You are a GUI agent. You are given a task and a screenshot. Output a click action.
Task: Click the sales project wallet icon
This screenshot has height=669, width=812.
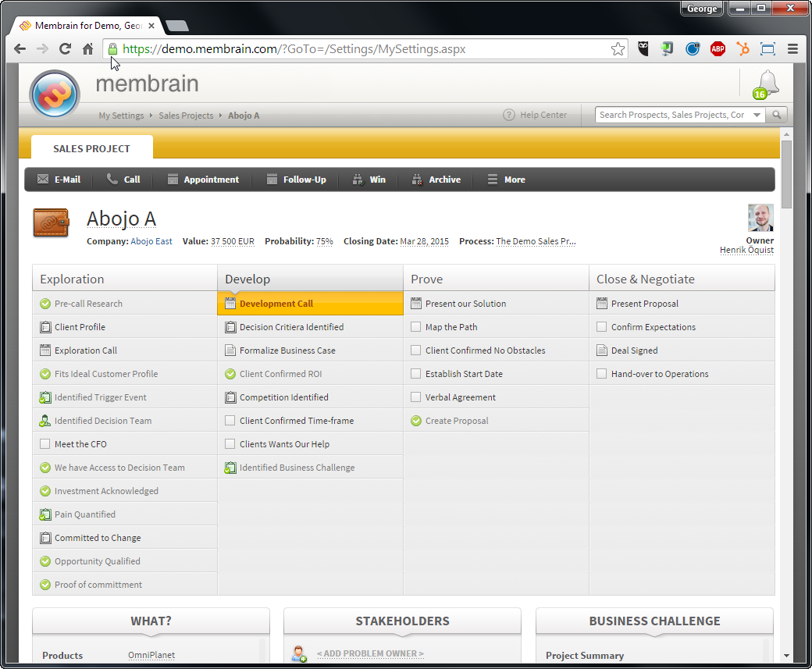(51, 222)
